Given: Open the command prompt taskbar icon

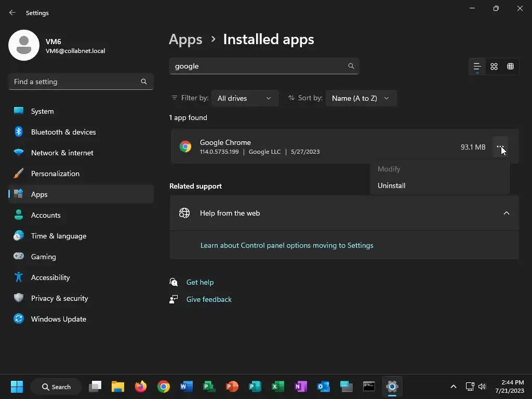Looking at the screenshot, I should (x=369, y=387).
